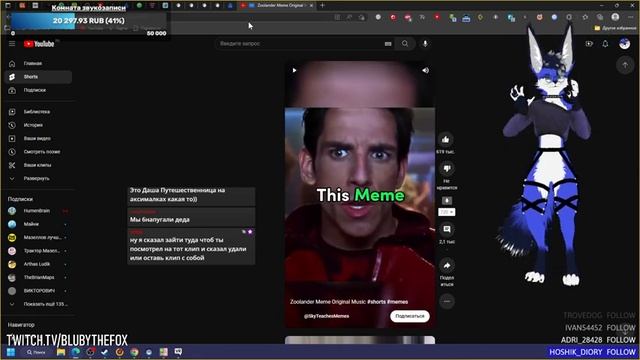Go to previous Short with up arrow
The image size is (640, 360).
(625, 65)
